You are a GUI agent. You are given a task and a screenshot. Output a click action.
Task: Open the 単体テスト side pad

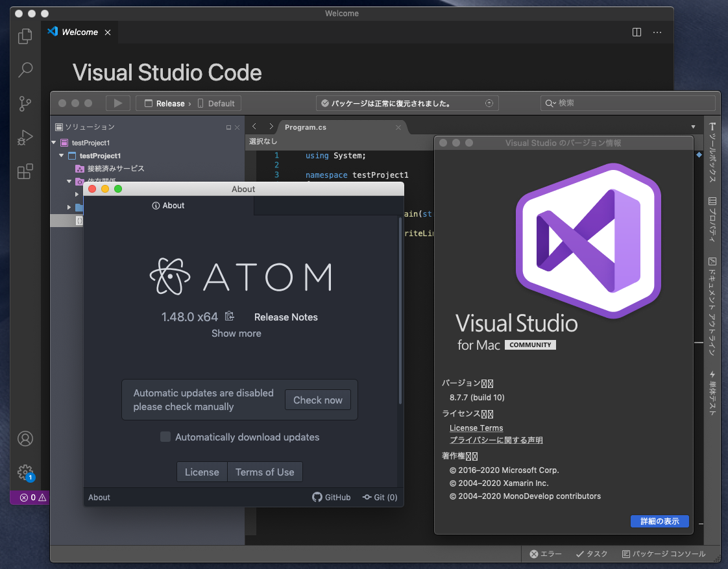(x=712, y=393)
